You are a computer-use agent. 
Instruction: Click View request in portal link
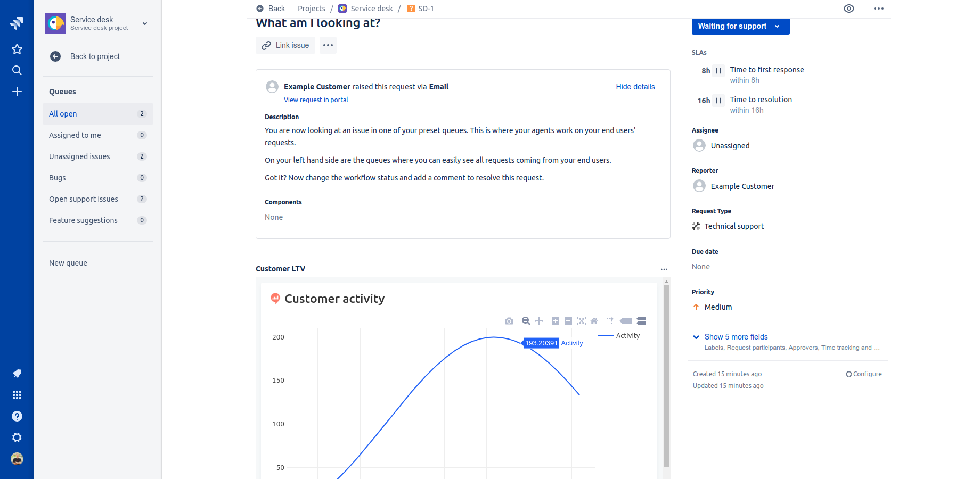(316, 100)
